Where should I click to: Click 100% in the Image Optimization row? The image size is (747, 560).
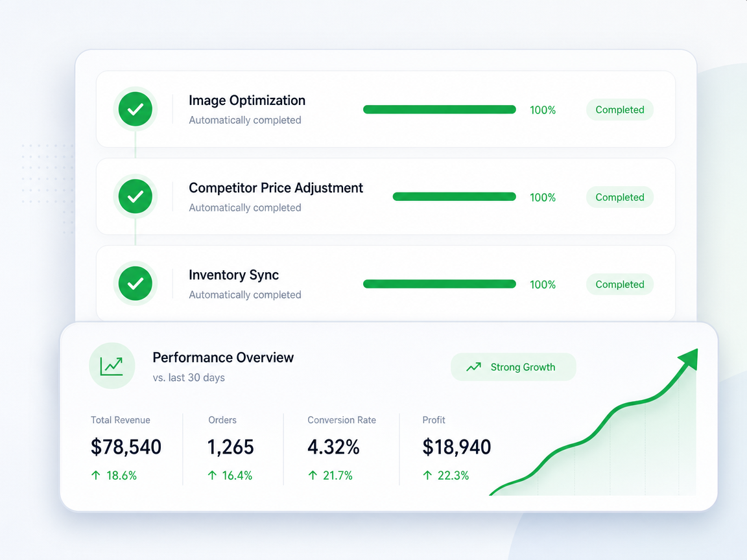[x=543, y=110]
